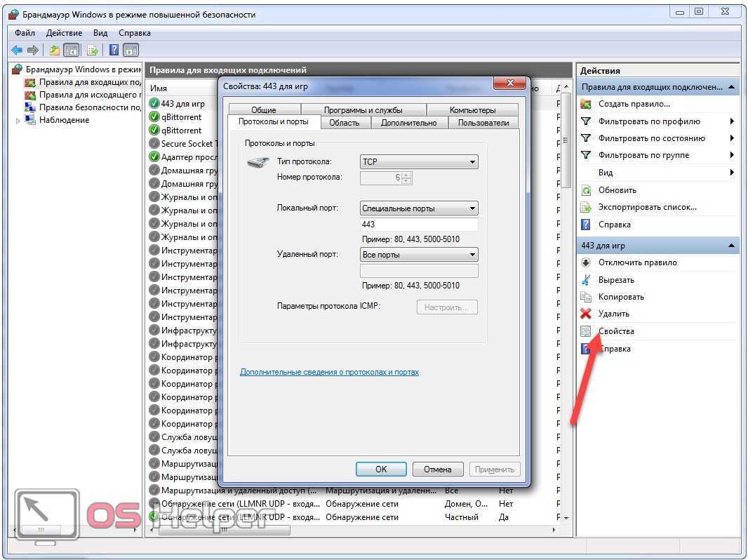This screenshot has height=560, width=748.
Task: Open Дополнительные сведения о протоколах и портах link
Action: 329,372
